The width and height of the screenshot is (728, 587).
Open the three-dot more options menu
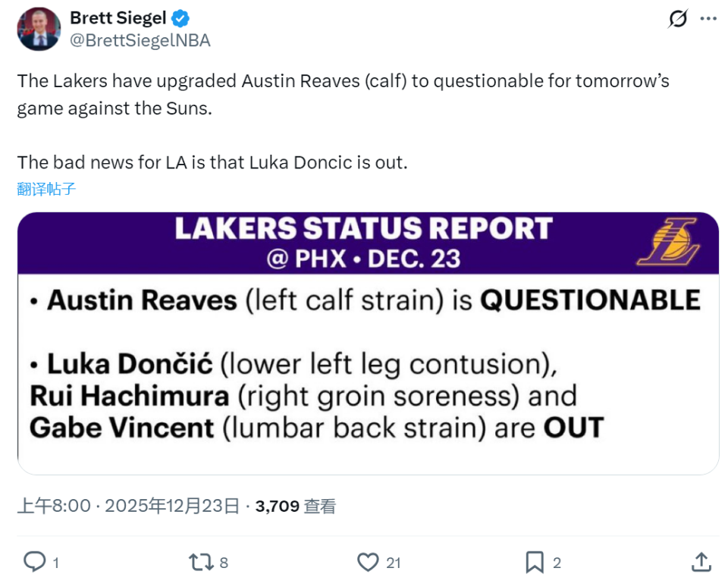[708, 19]
